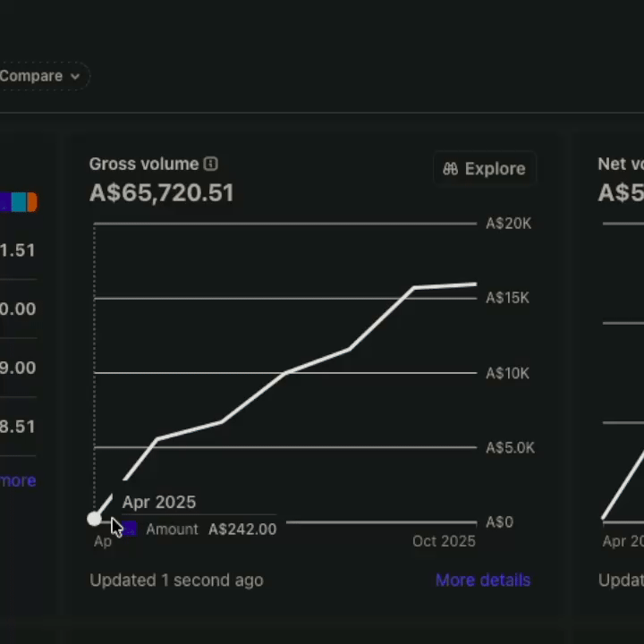The width and height of the screenshot is (644, 644).
Task: Click the Amount label in tooltip
Action: (x=172, y=529)
